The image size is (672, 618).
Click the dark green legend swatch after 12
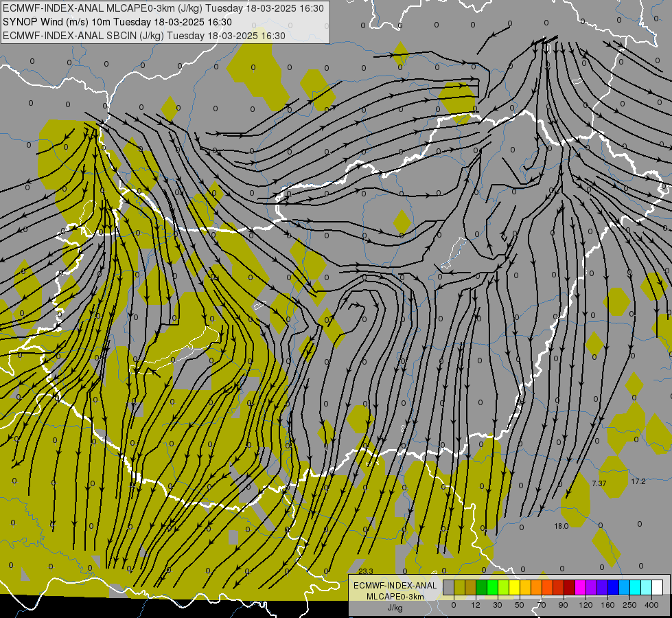(x=481, y=587)
